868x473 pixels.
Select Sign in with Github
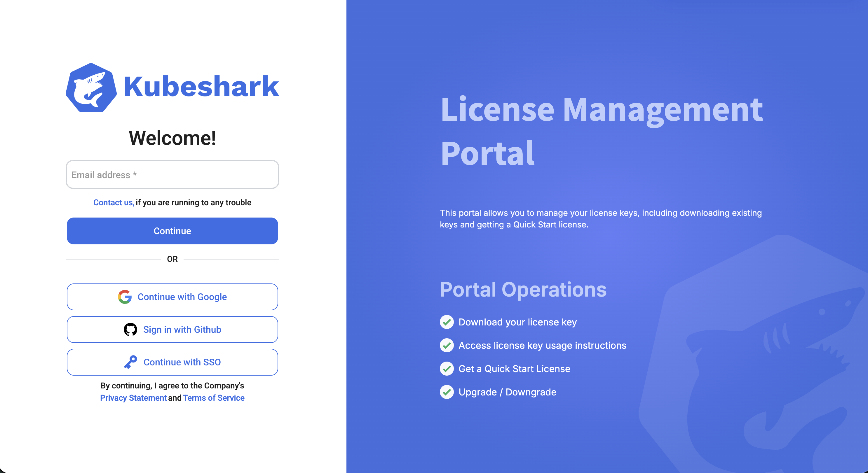click(x=172, y=329)
